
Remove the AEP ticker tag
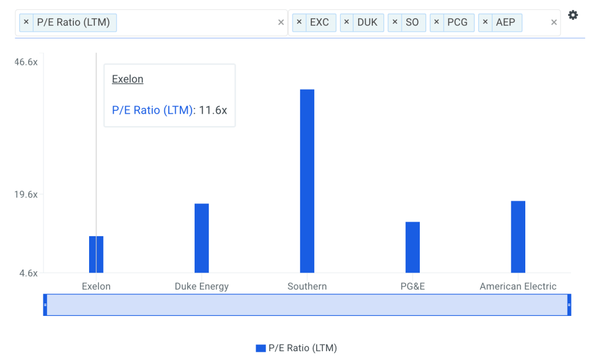point(485,22)
